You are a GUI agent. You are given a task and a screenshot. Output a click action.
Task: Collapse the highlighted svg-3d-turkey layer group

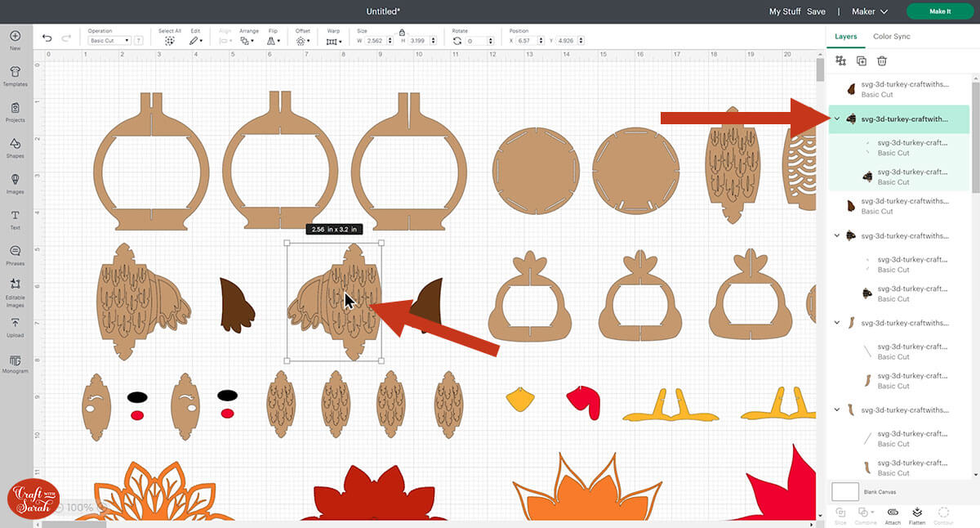pyautogui.click(x=837, y=119)
